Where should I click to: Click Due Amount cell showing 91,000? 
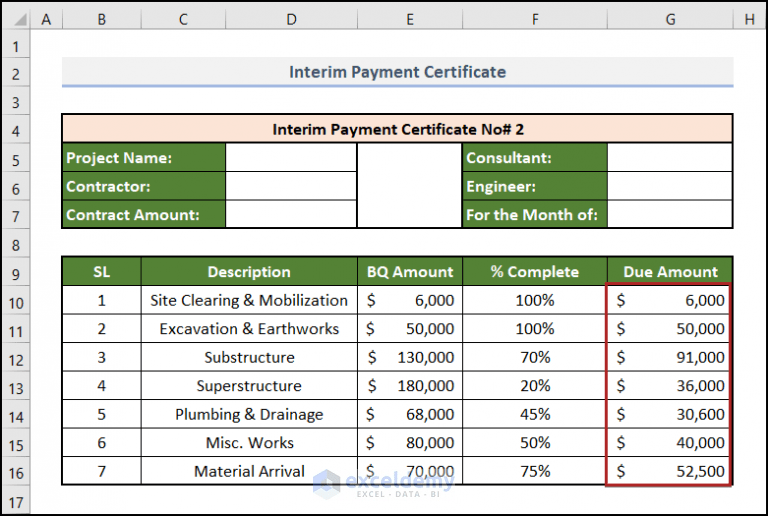pyautogui.click(x=670, y=357)
